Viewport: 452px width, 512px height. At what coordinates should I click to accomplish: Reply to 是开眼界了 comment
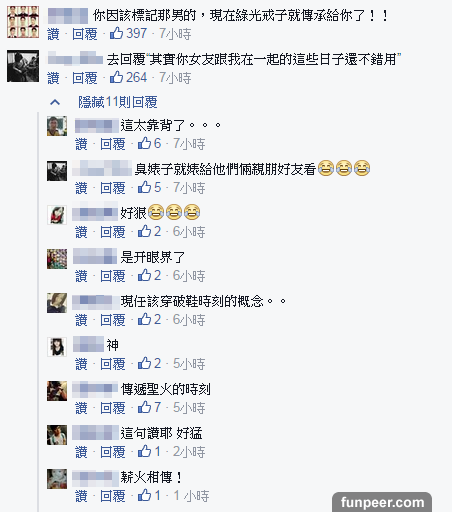(x=113, y=276)
